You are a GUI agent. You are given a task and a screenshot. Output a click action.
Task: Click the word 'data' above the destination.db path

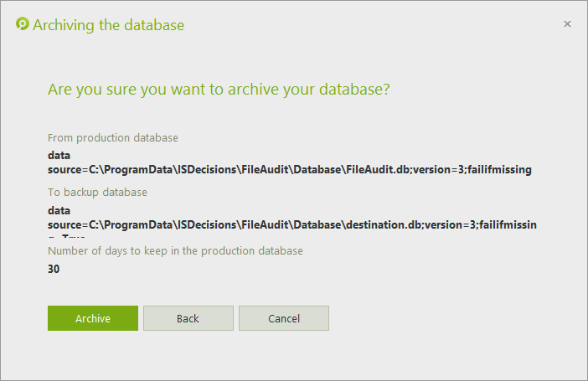click(x=59, y=210)
